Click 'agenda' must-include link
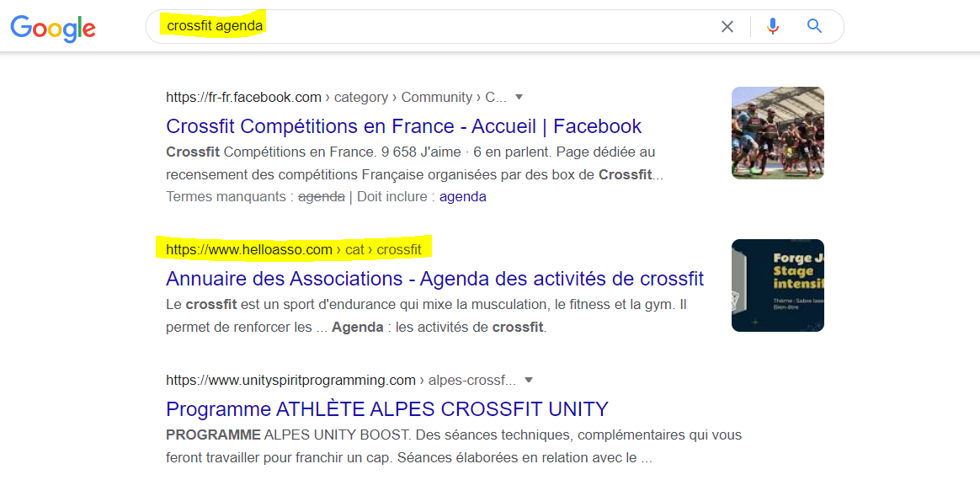This screenshot has width=980, height=480. 462,197
